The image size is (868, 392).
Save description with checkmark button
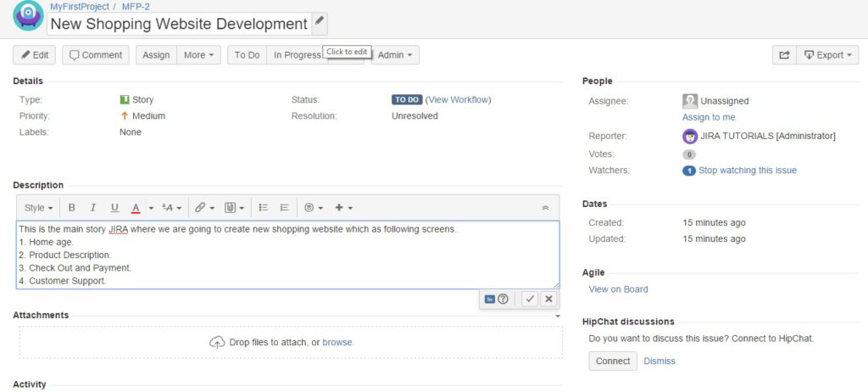[x=530, y=299]
